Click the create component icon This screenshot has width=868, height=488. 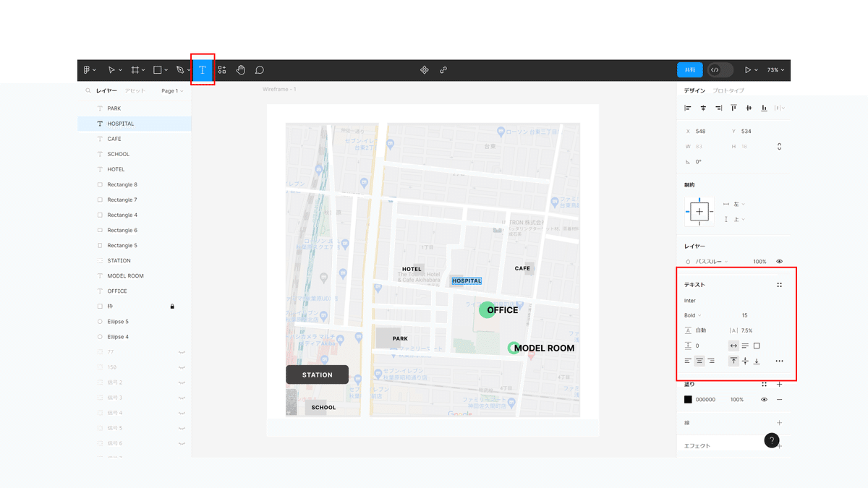tap(425, 70)
